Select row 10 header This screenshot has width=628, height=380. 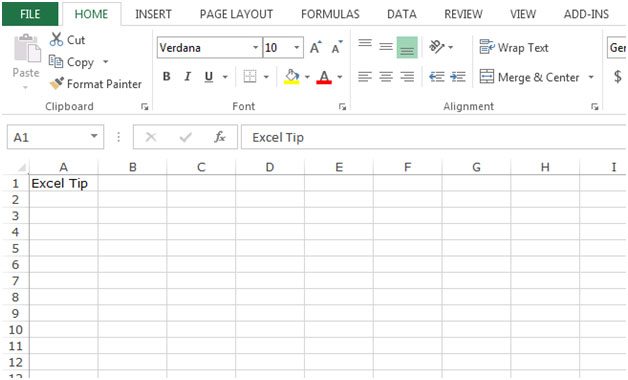[x=15, y=330]
